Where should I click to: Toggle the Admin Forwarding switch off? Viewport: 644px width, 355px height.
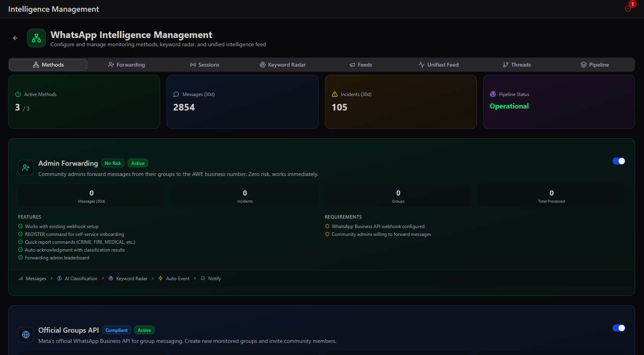[x=619, y=161]
